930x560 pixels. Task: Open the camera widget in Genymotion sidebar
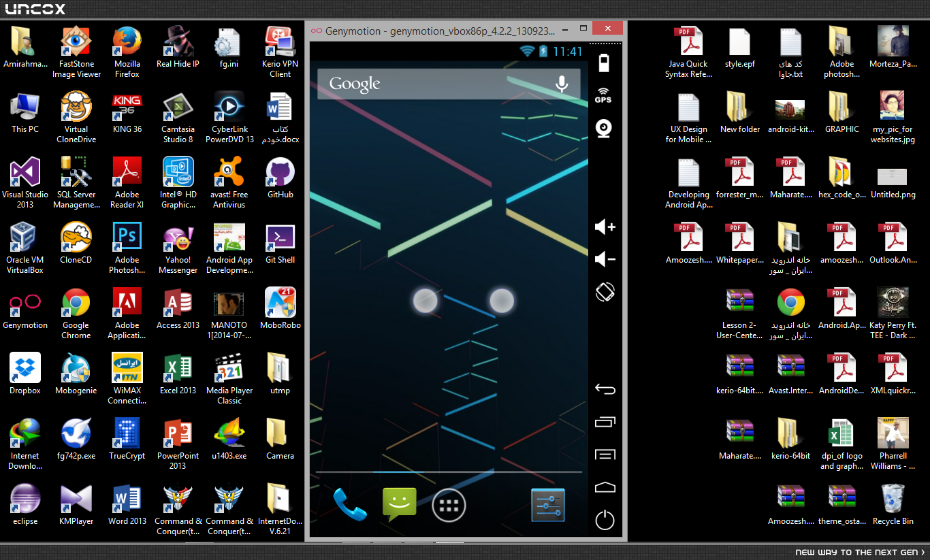(604, 128)
